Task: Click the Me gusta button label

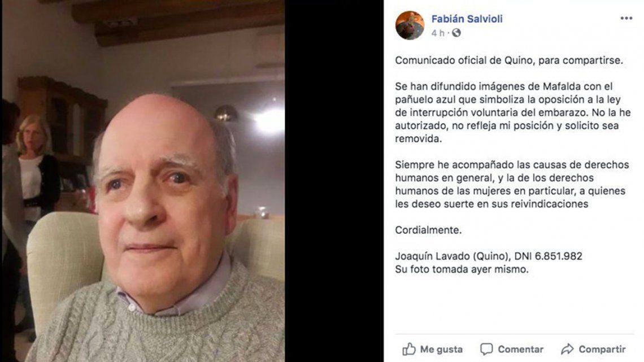Action: click(x=441, y=349)
